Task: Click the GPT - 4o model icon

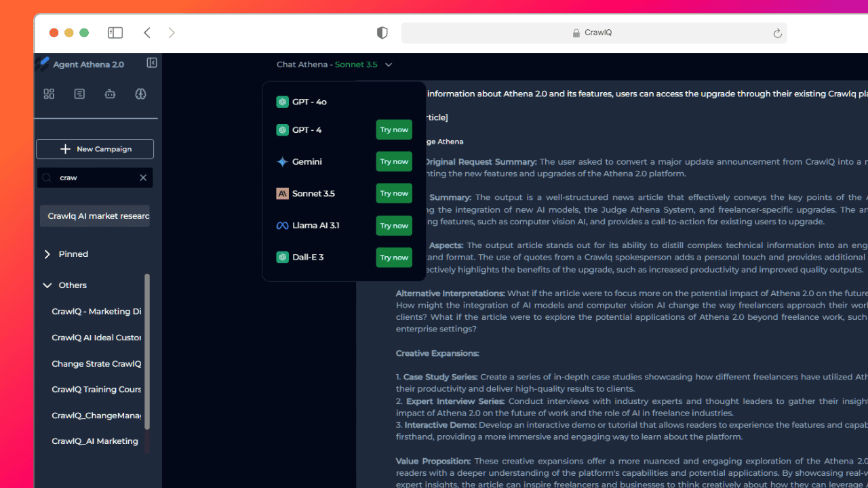Action: coord(282,102)
